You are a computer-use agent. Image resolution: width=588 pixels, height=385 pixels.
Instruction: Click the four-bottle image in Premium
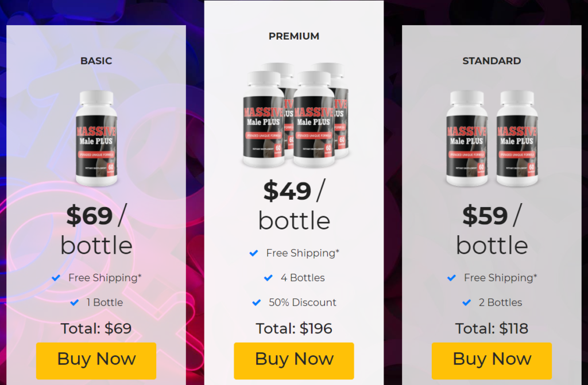[295, 115]
